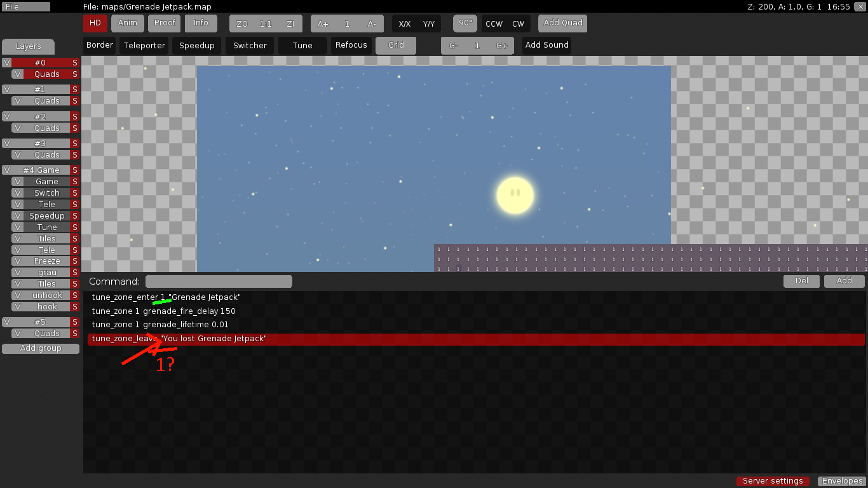Viewport: 868px width, 488px height.
Task: Open the Server settings panel
Action: point(773,481)
